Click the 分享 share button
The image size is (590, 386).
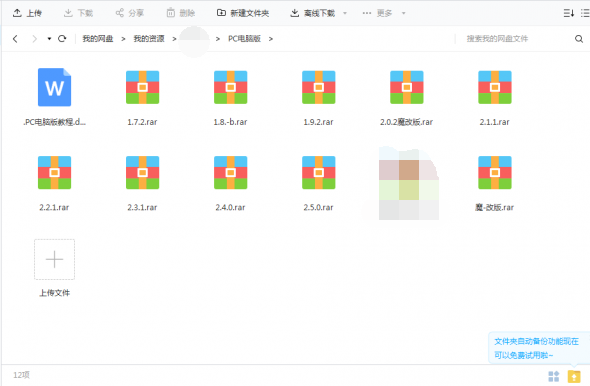point(129,13)
